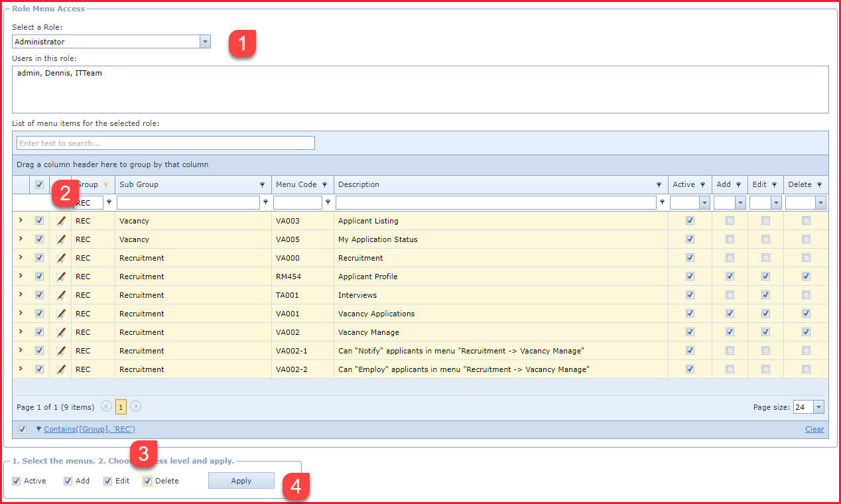Edit the VA002-2 Employ applicants row

click(x=61, y=369)
